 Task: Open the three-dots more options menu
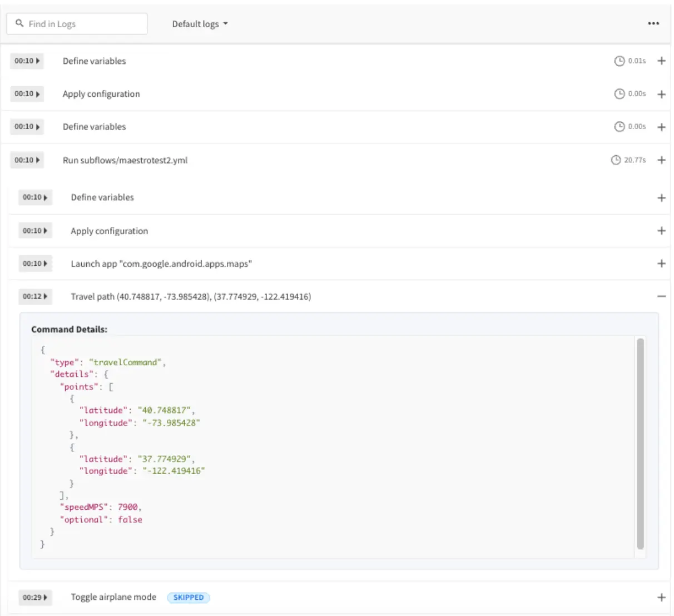click(x=653, y=23)
